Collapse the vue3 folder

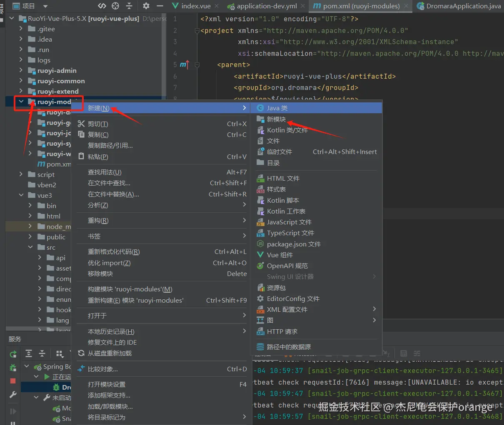click(x=21, y=195)
